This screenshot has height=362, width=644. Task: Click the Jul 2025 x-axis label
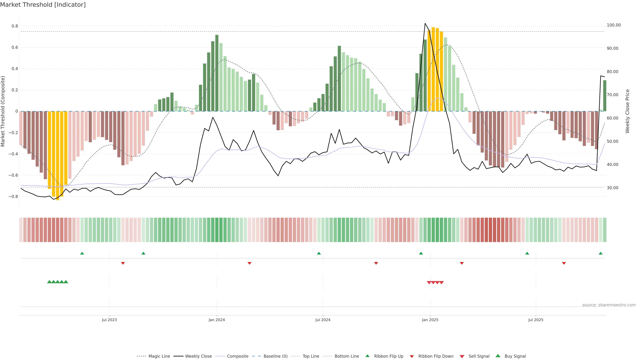pos(536,320)
